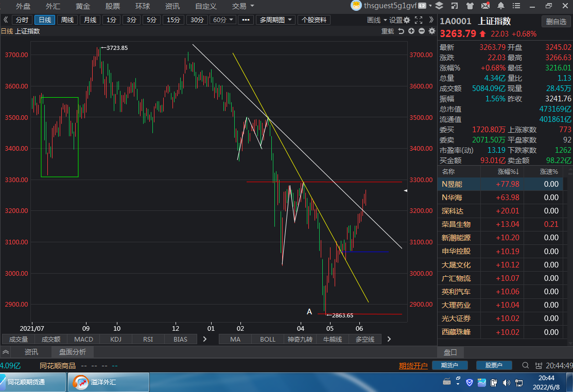The width and height of the screenshot is (573, 392).
Task: Open the magnifier search icon near the clock
Action: (x=525, y=365)
